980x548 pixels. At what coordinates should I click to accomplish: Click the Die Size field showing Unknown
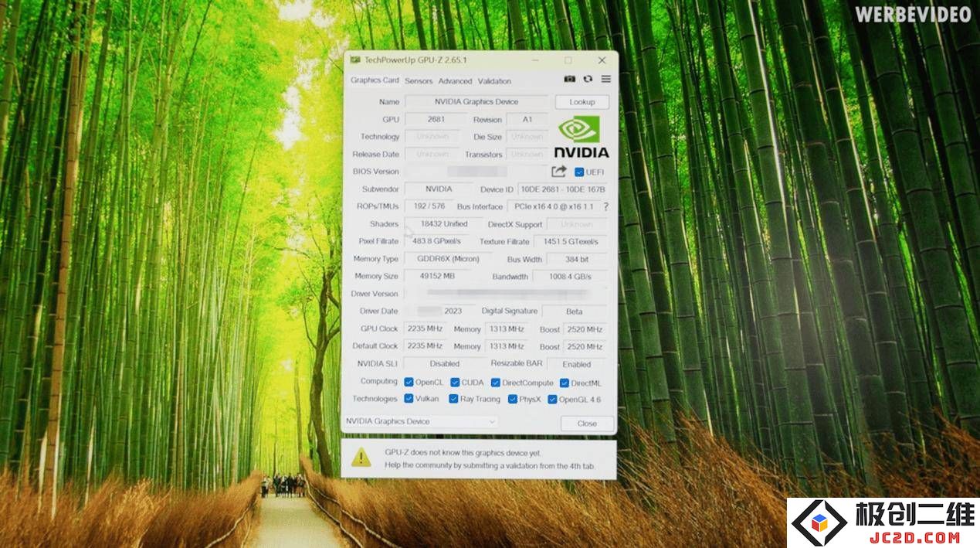click(527, 137)
